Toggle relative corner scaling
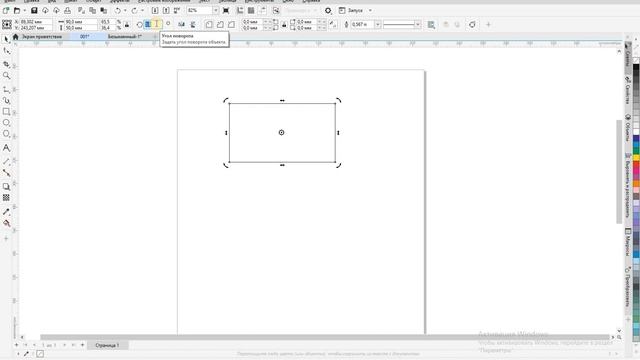The image size is (640, 360). pos(333,24)
